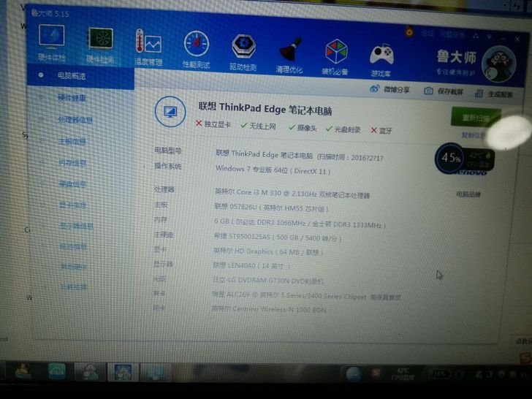Click 生成报表 generate report
The width and height of the screenshot is (532, 399).
click(494, 94)
